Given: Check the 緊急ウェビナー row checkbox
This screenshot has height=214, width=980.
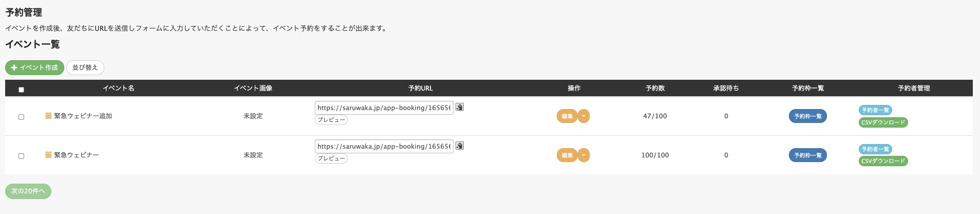Looking at the screenshot, I should (21, 156).
